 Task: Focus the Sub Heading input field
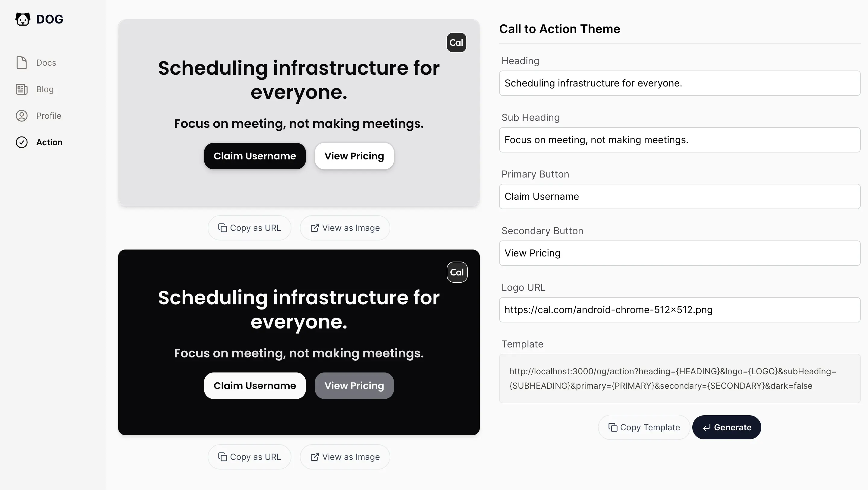pyautogui.click(x=679, y=140)
